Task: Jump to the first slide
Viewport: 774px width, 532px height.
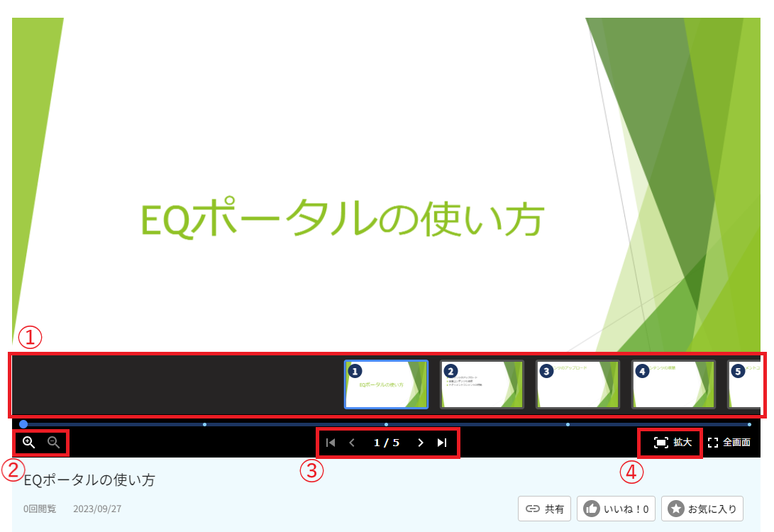Action: (331, 443)
